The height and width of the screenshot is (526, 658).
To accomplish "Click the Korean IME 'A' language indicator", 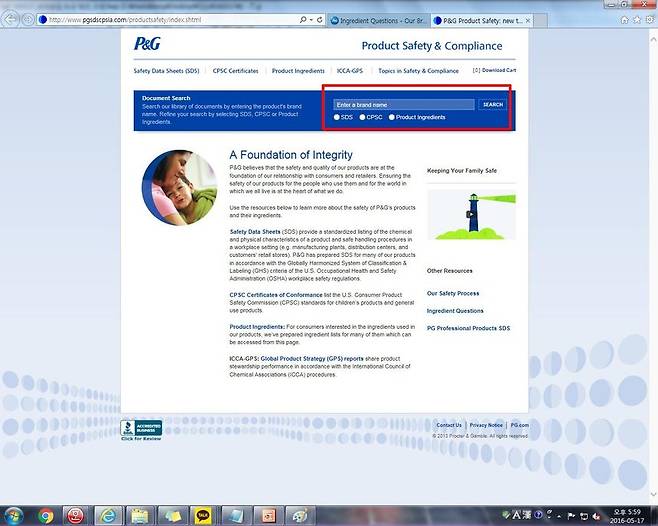I will coord(517,515).
